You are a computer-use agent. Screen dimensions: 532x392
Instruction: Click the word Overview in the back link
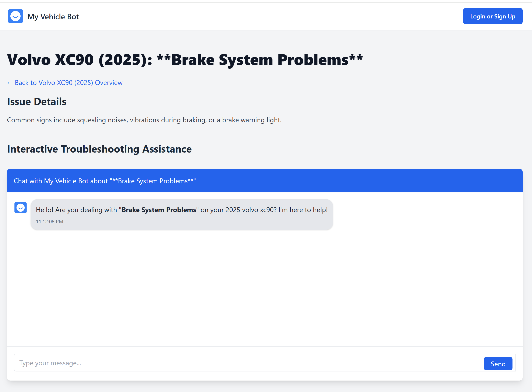(109, 83)
